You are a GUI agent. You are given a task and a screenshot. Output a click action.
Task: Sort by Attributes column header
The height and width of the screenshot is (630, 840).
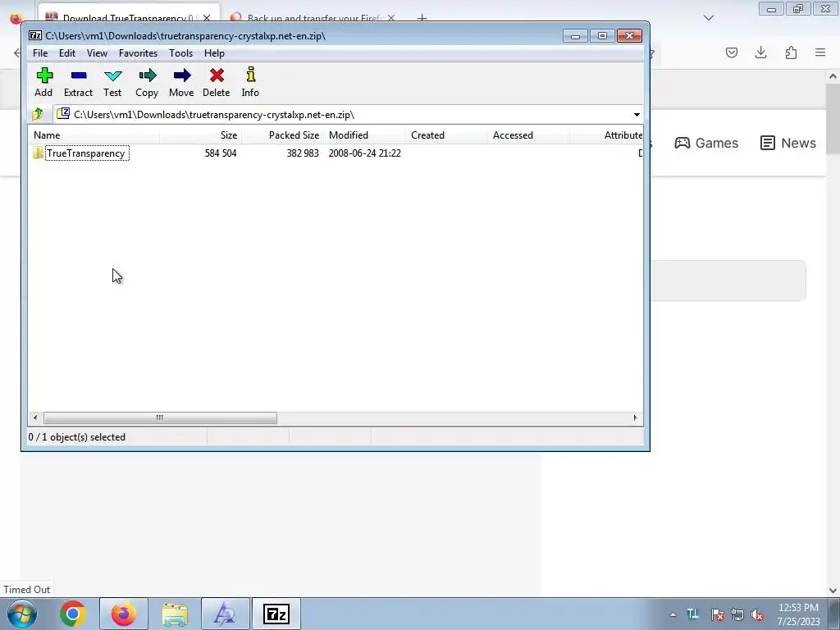click(606, 135)
